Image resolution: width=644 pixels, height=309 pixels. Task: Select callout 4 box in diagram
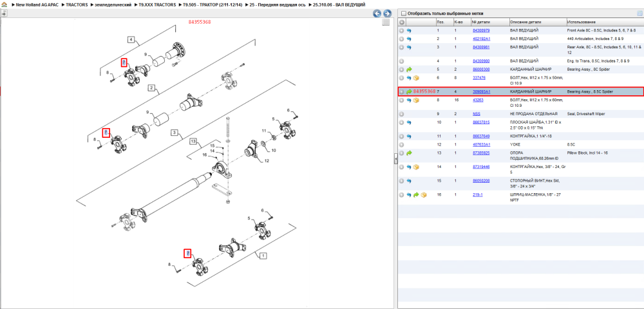tap(131, 40)
